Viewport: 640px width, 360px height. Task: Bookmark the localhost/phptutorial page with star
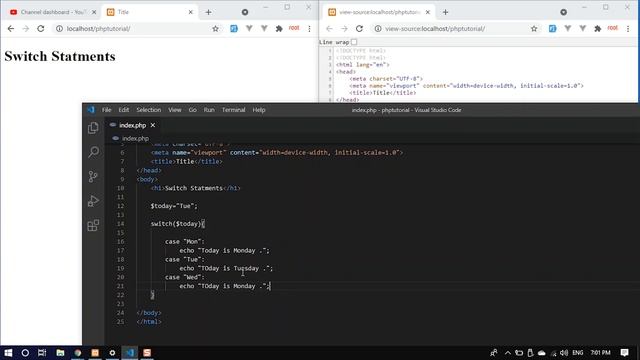coord(216,29)
